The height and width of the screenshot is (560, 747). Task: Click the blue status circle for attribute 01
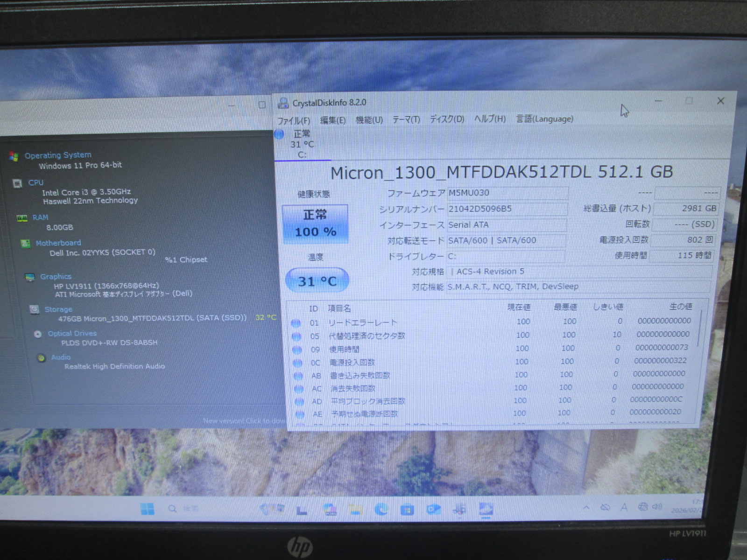click(296, 323)
